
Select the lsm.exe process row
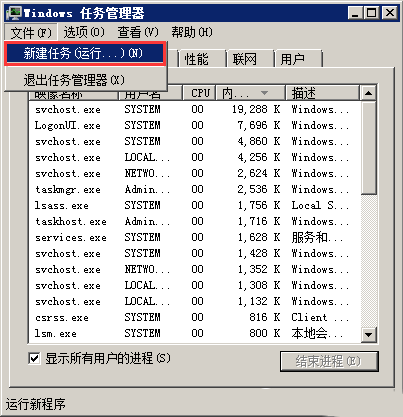click(195, 333)
